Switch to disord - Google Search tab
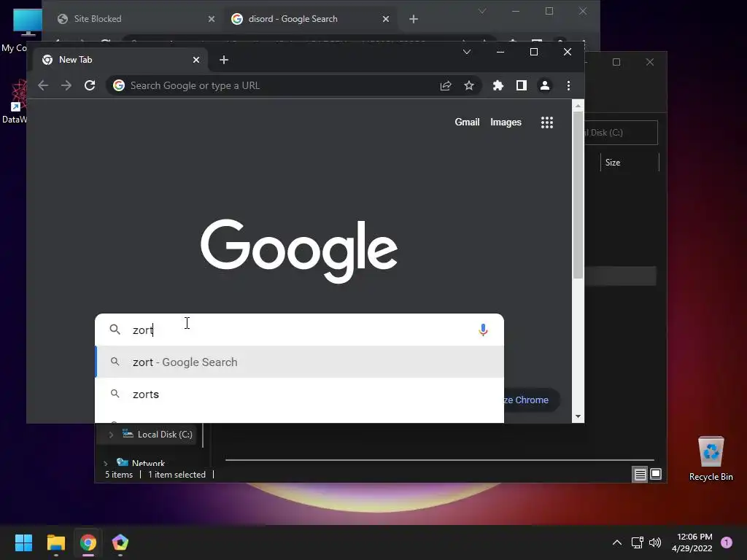Image resolution: width=747 pixels, height=560 pixels. click(x=309, y=19)
